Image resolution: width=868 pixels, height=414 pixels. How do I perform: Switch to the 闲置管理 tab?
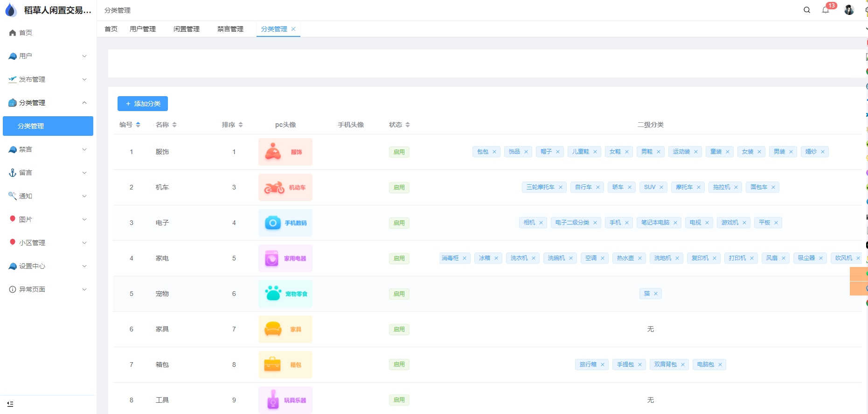pos(187,29)
